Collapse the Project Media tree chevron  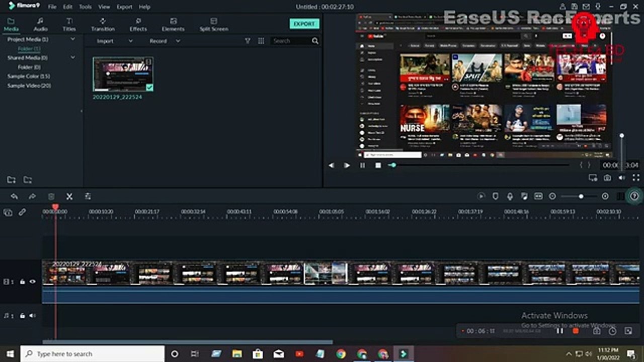[x=72, y=39]
